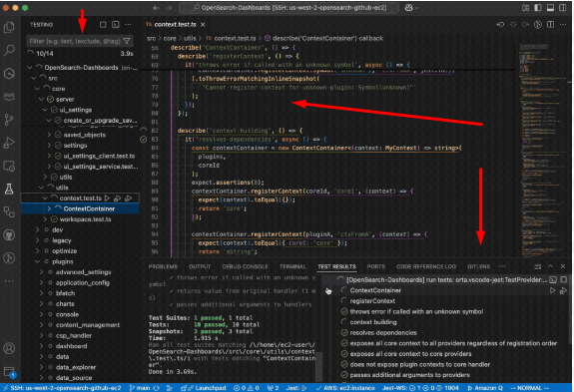Switch to the Ports panel tab

(x=376, y=266)
